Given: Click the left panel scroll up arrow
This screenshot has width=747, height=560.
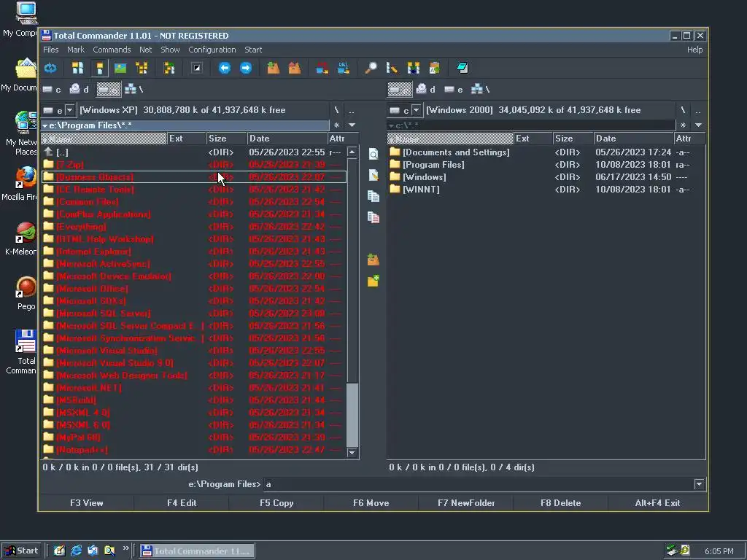Looking at the screenshot, I should coord(352,152).
